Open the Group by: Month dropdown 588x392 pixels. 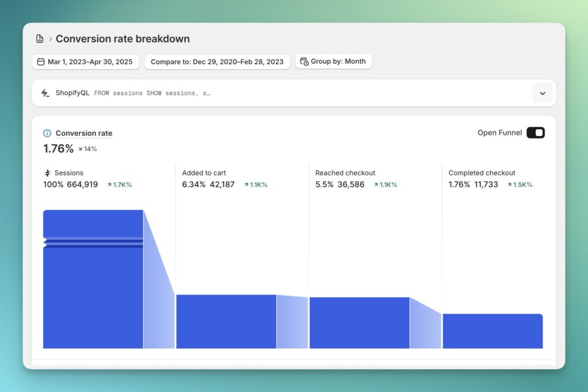coord(334,61)
